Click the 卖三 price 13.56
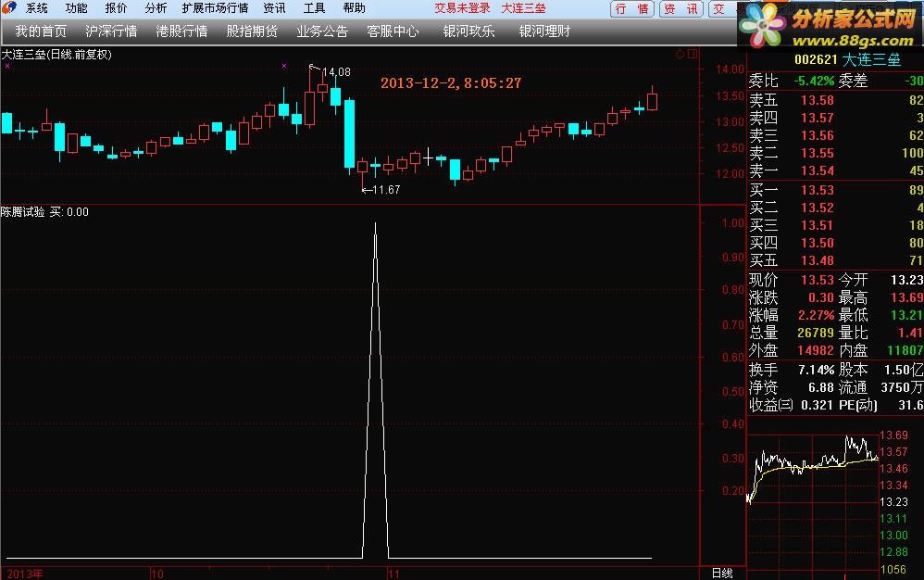The image size is (924, 580). point(817,135)
